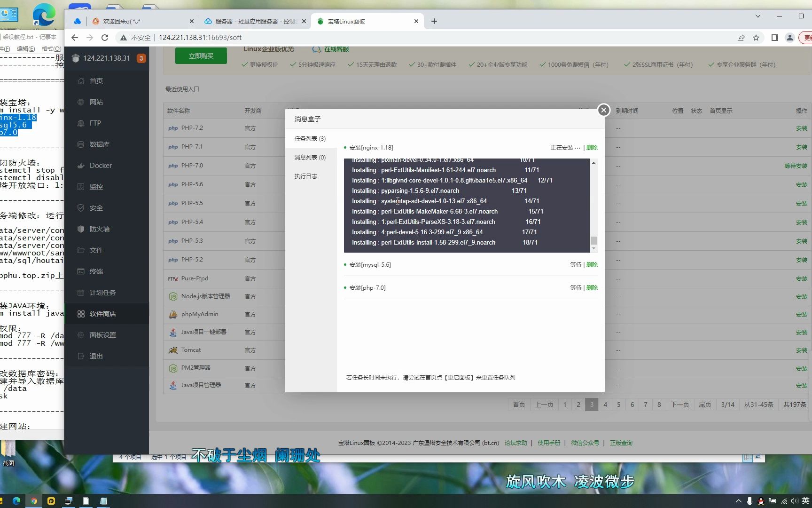Open Chrome from the taskbar
812x508 pixels.
coord(34,501)
